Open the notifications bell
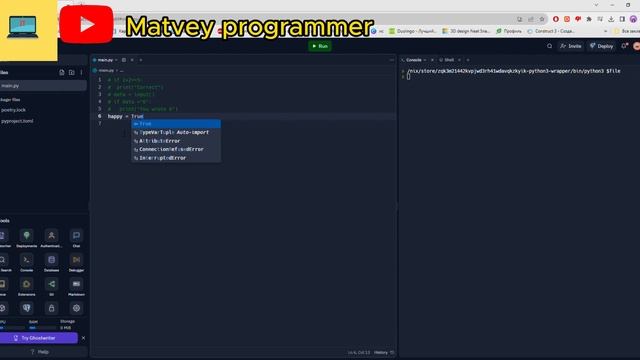640x360 pixels. (624, 46)
